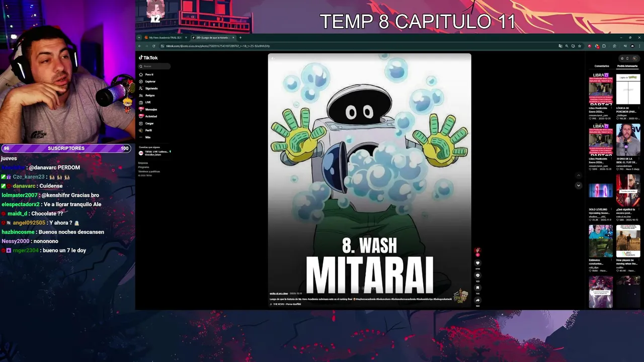Open Estímulos constantes video thumbnail

(601, 241)
